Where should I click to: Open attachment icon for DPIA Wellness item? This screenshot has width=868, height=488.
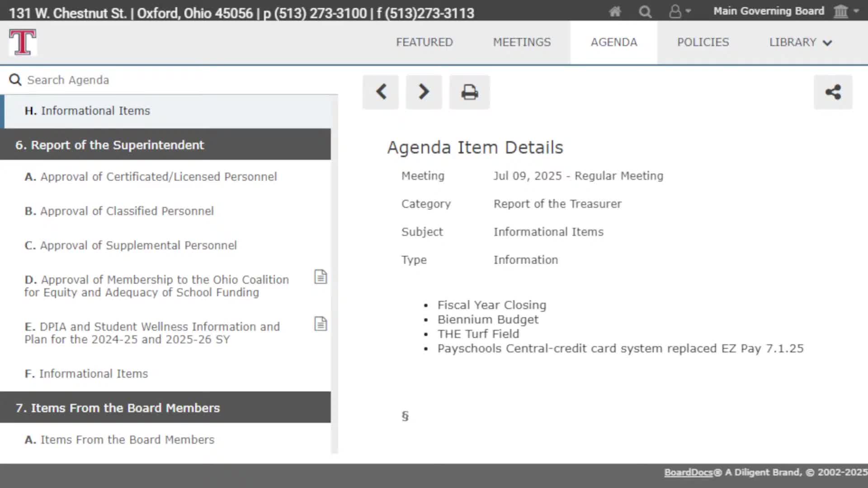pos(321,324)
